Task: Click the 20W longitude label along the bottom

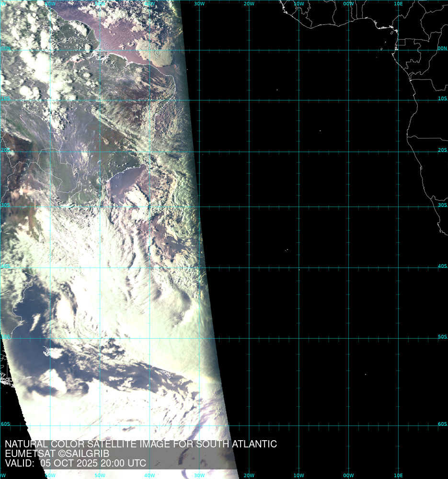Action: pos(249,475)
